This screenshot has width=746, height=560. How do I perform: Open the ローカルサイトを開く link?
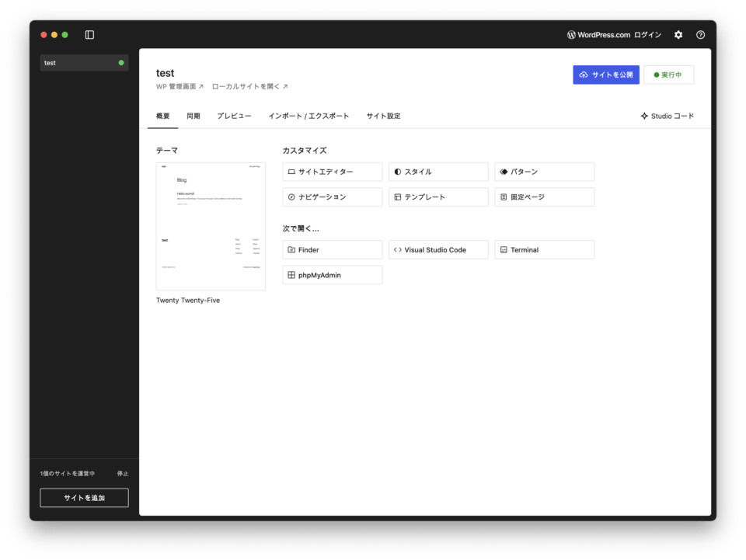(x=249, y=86)
